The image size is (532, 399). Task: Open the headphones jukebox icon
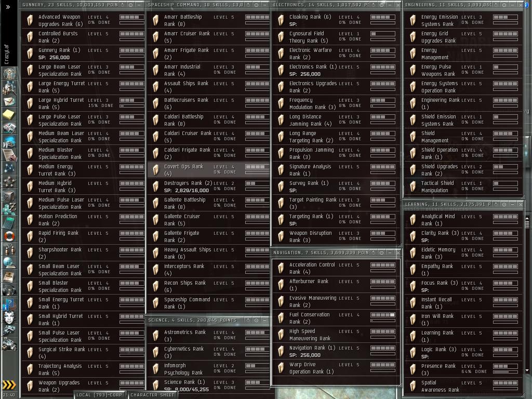coord(9,290)
